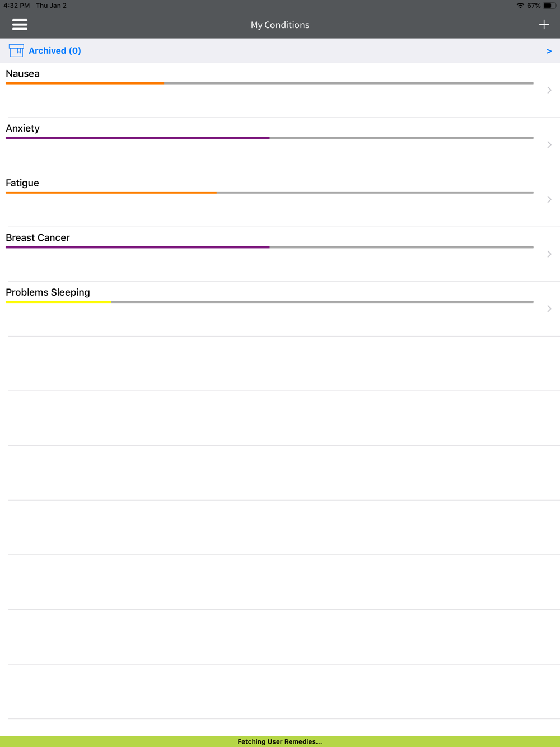Open the hamburger menu
Screen dimensions: 560x747
20,25
